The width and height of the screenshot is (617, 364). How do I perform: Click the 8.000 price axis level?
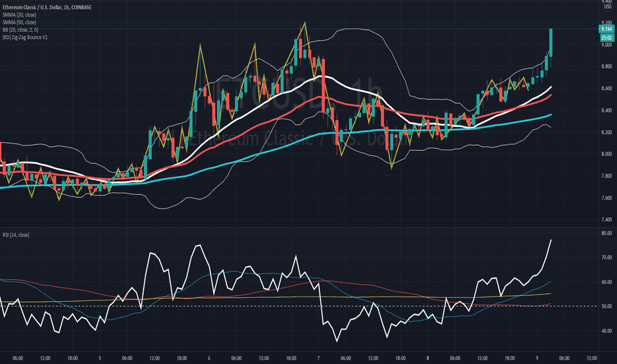point(606,154)
